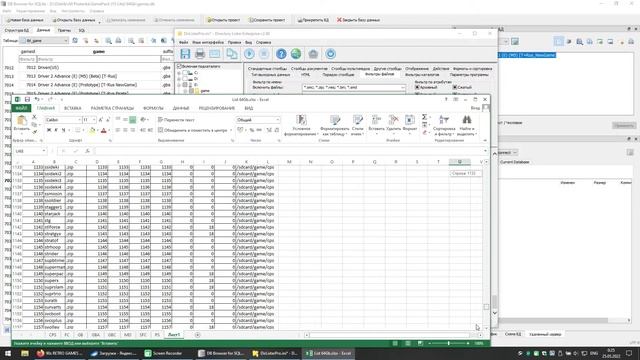Open Sort and Filter in Excel ribbon
Viewport: 640px width, 360px height.
444,125
